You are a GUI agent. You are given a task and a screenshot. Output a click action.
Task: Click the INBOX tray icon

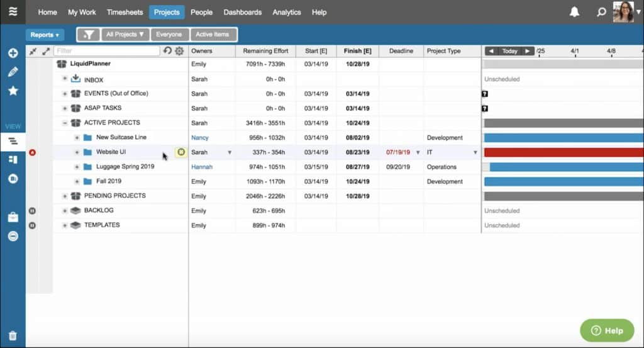(x=75, y=79)
